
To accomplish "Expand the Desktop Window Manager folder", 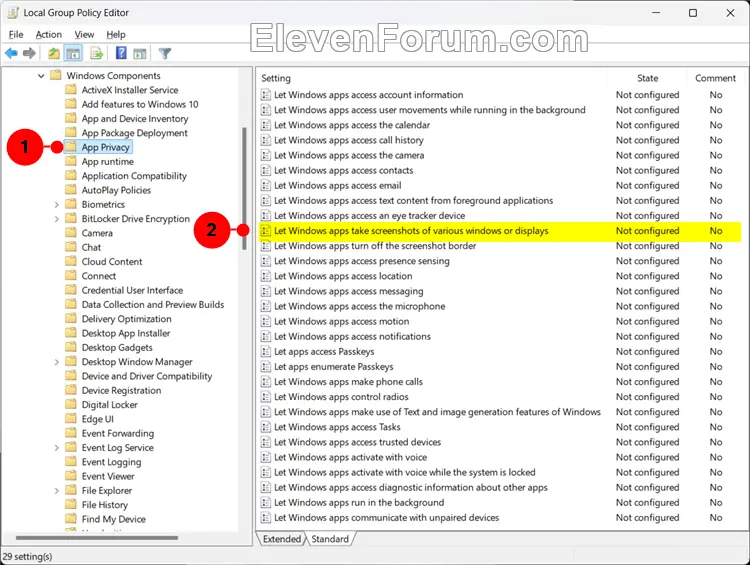I will 56,362.
